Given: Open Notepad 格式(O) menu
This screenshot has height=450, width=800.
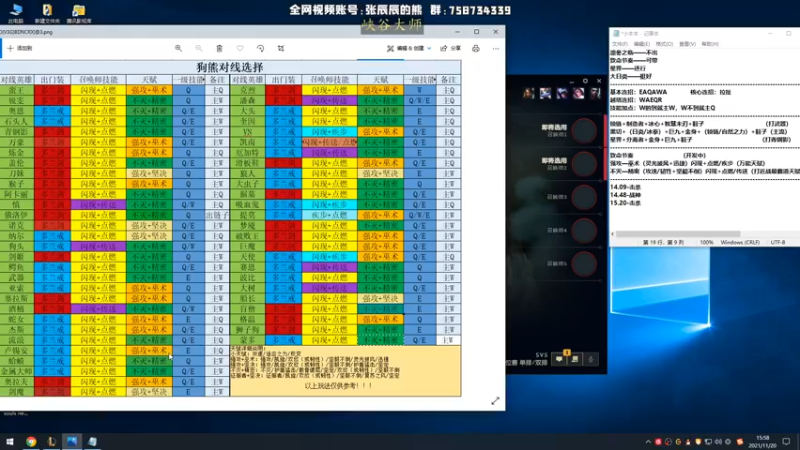Looking at the screenshot, I should [x=664, y=44].
